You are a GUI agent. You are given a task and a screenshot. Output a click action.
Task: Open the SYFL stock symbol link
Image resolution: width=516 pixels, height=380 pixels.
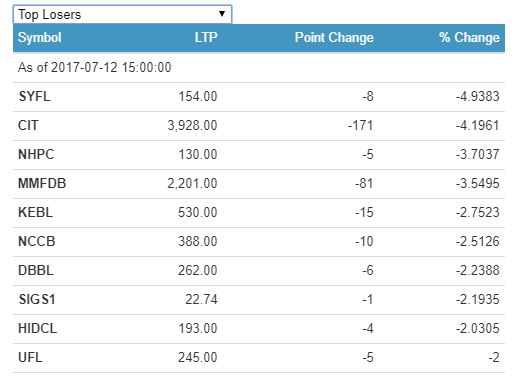click(x=34, y=97)
